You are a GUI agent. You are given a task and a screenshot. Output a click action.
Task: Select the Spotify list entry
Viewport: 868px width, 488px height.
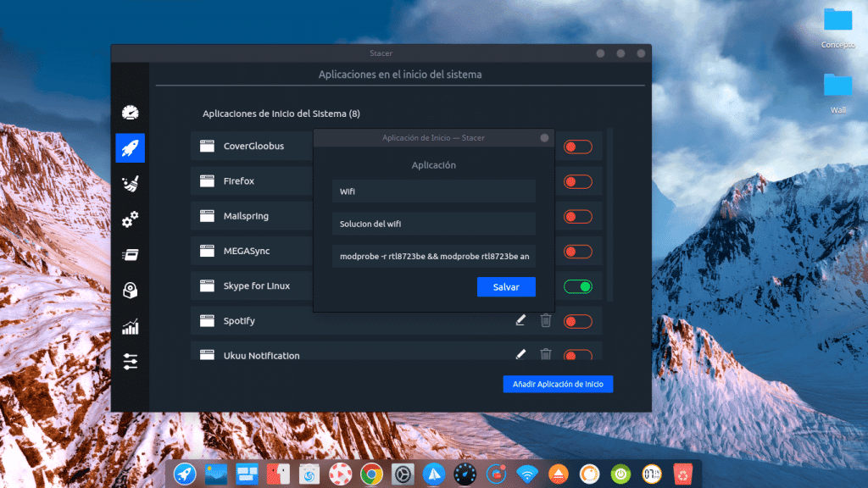397,321
